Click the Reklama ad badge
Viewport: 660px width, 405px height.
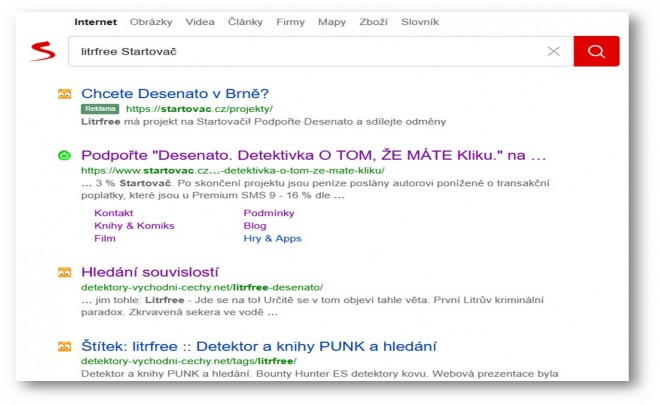point(100,109)
